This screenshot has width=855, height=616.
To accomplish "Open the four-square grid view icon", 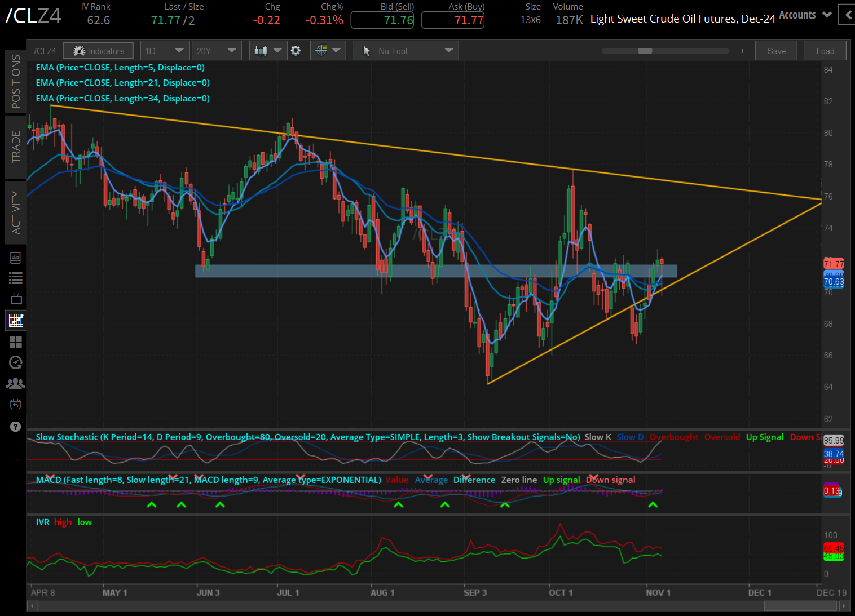I will (x=16, y=342).
